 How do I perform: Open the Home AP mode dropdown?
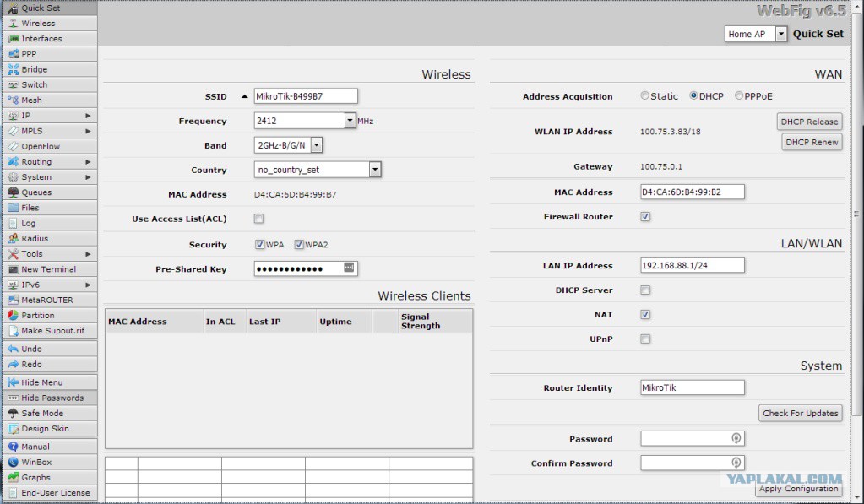(x=780, y=34)
